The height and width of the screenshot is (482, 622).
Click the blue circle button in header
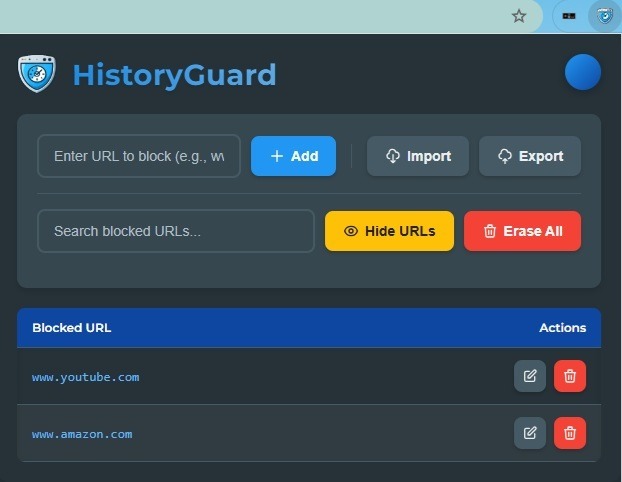click(x=583, y=72)
